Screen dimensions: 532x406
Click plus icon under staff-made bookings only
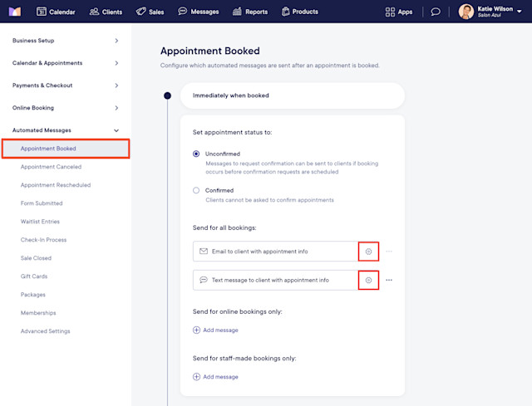point(196,377)
